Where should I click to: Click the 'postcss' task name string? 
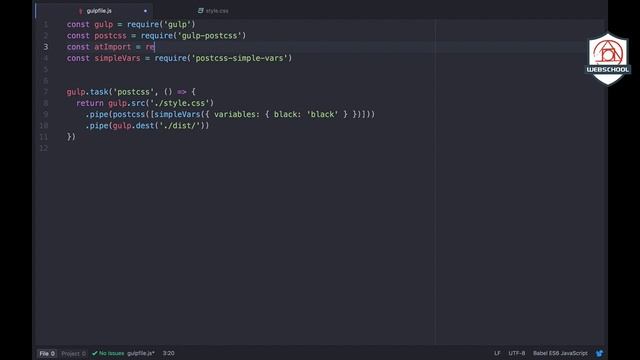point(133,92)
